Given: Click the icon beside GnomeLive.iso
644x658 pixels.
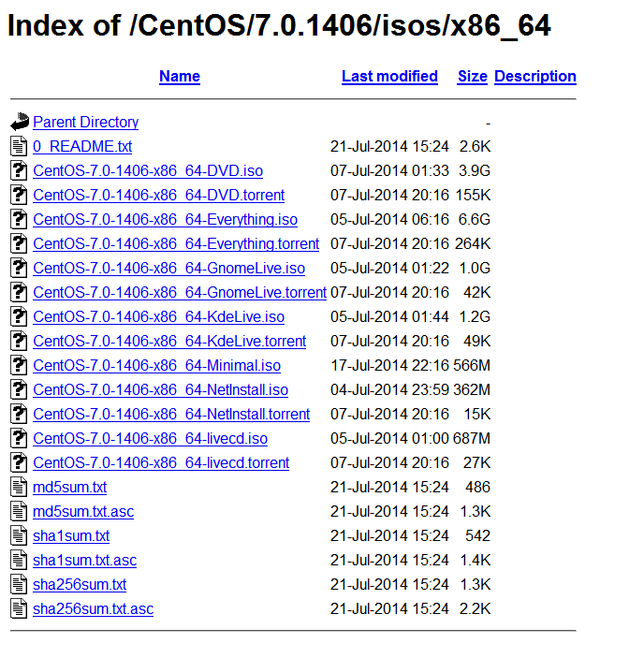Looking at the screenshot, I should pos(19,268).
